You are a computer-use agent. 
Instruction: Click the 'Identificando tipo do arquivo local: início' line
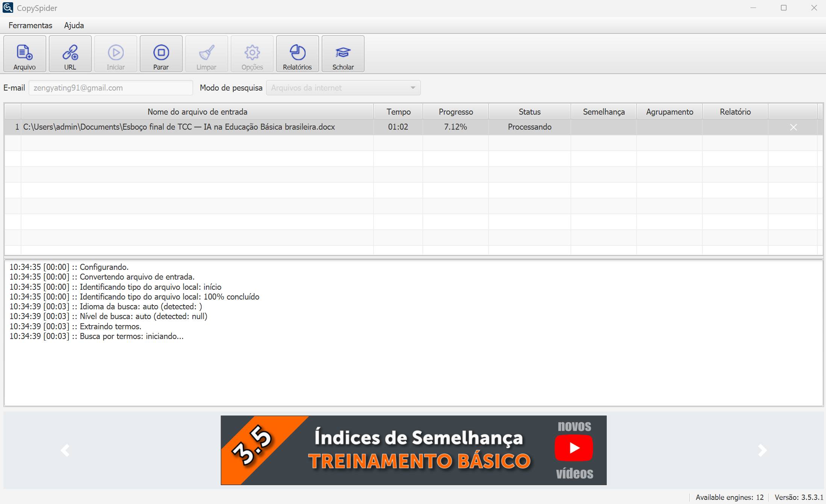pyautogui.click(x=115, y=287)
